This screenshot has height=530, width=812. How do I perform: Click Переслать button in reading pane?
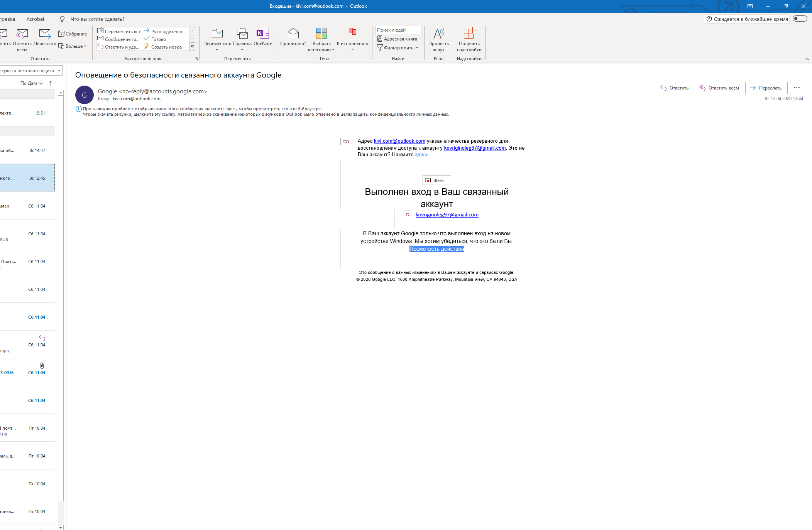pyautogui.click(x=766, y=88)
